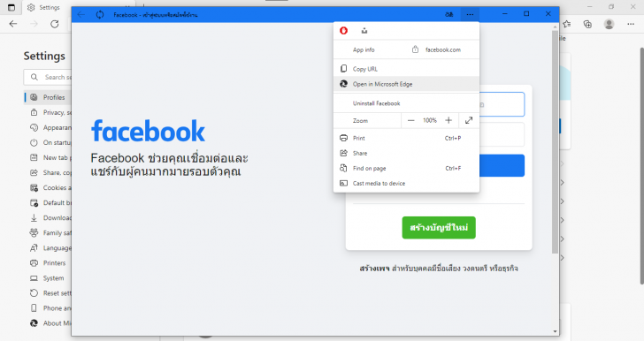Open Edge Settings and more menu
Screen dimensions: 644x341
tap(631, 24)
